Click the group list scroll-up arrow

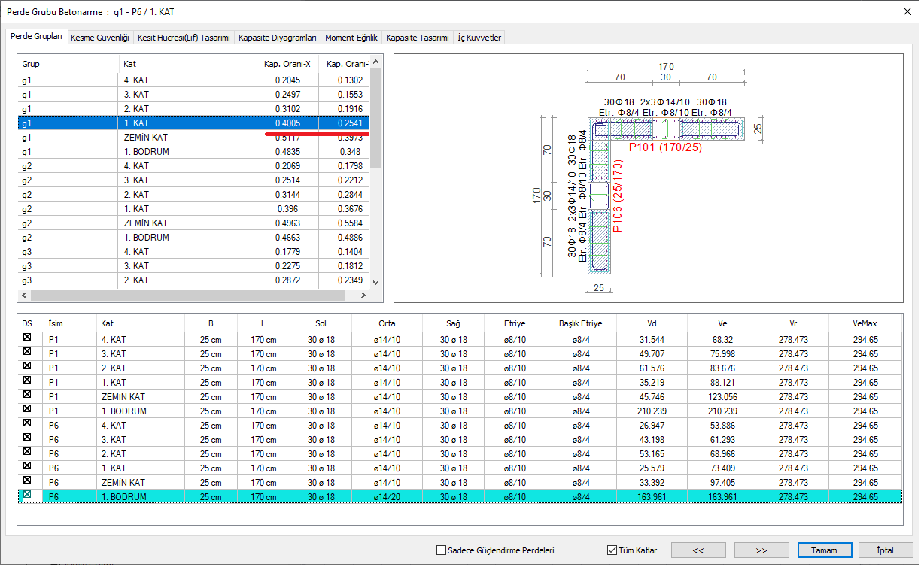[x=376, y=62]
